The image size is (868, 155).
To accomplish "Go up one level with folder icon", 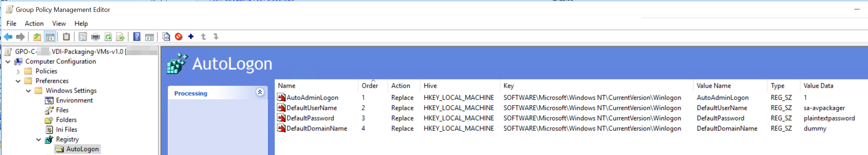I will 37,37.
